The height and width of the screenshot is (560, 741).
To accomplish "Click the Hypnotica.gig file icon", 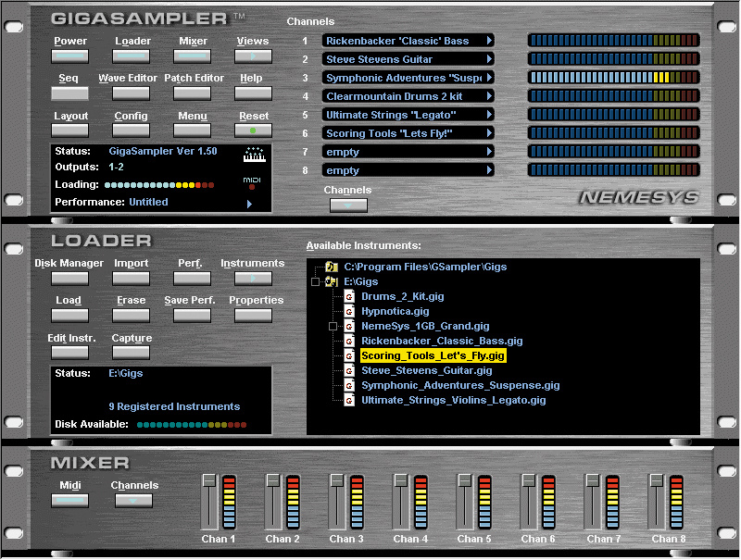I will 349,312.
